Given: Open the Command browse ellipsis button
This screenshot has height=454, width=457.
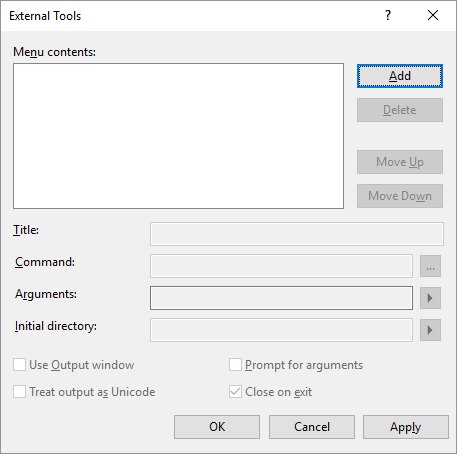Looking at the screenshot, I should pyautogui.click(x=430, y=266).
